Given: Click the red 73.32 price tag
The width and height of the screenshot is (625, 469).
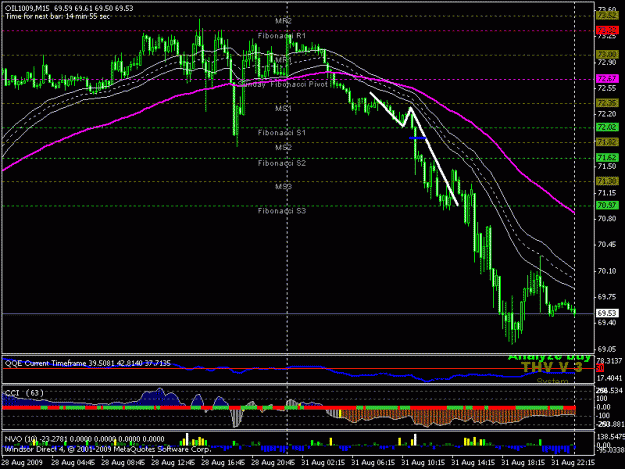Looking at the screenshot, I should coord(607,30).
